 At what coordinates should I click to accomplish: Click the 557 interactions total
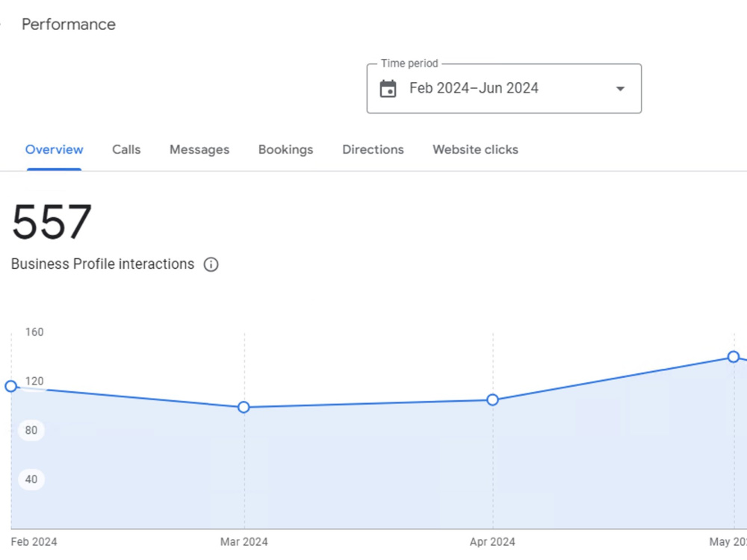point(52,222)
